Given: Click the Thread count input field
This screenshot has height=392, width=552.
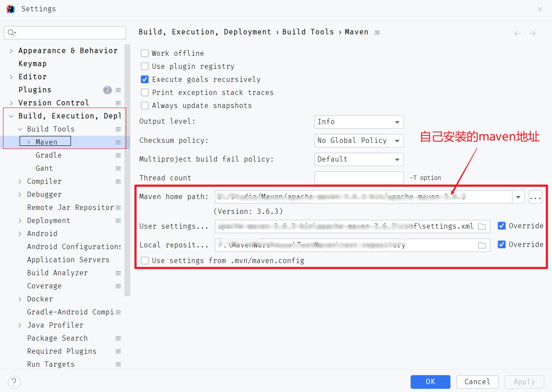Looking at the screenshot, I should click(359, 178).
